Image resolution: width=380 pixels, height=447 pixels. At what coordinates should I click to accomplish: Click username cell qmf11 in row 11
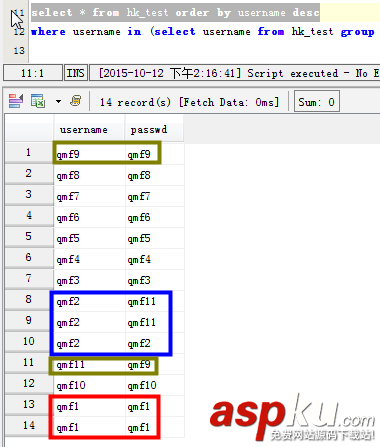click(x=89, y=364)
